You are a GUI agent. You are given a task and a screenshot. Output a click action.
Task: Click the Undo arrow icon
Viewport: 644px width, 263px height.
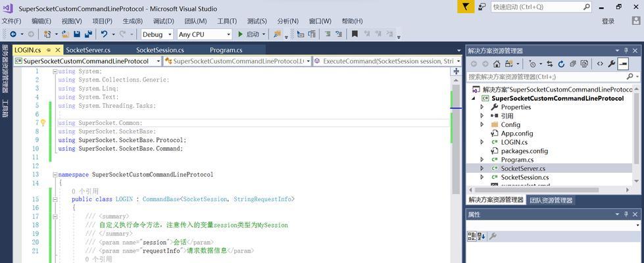(x=105, y=34)
